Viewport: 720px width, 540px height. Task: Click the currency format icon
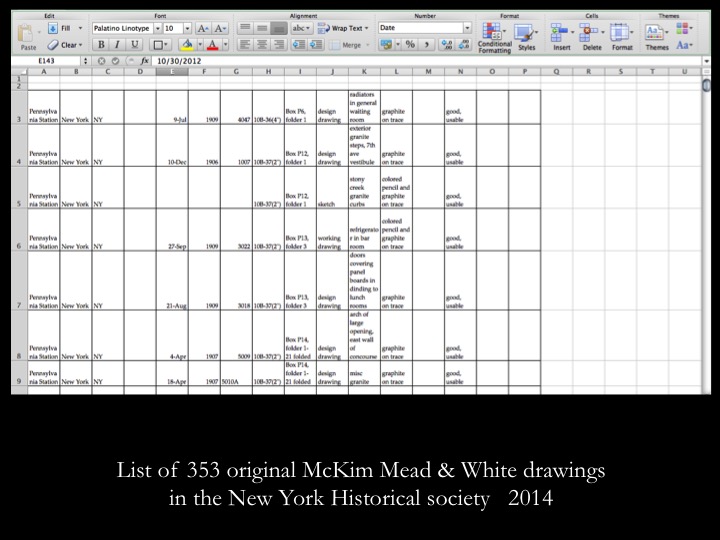(x=386, y=45)
